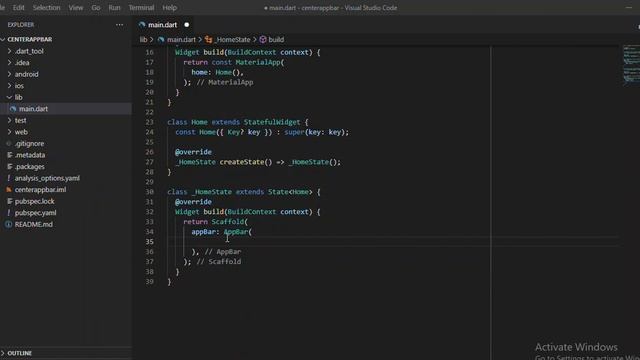This screenshot has height=360, width=640.
Task: Open .packages file
Action: click(x=29, y=167)
